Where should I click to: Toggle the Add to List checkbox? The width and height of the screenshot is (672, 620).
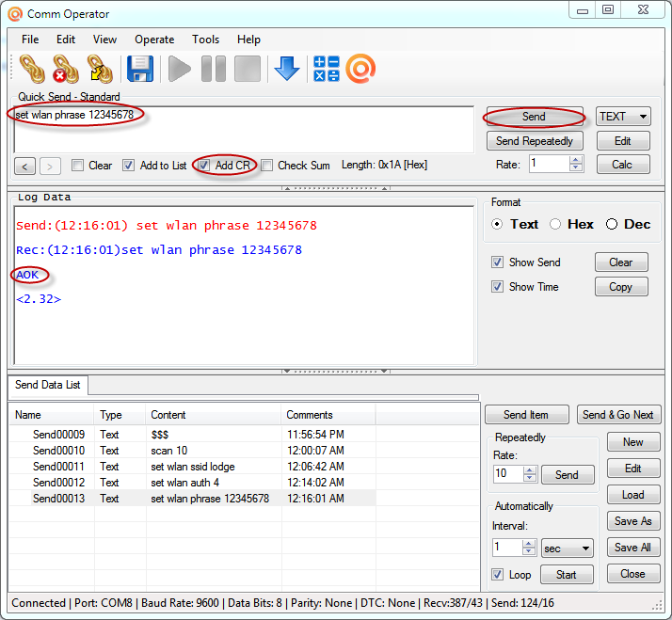(128, 165)
